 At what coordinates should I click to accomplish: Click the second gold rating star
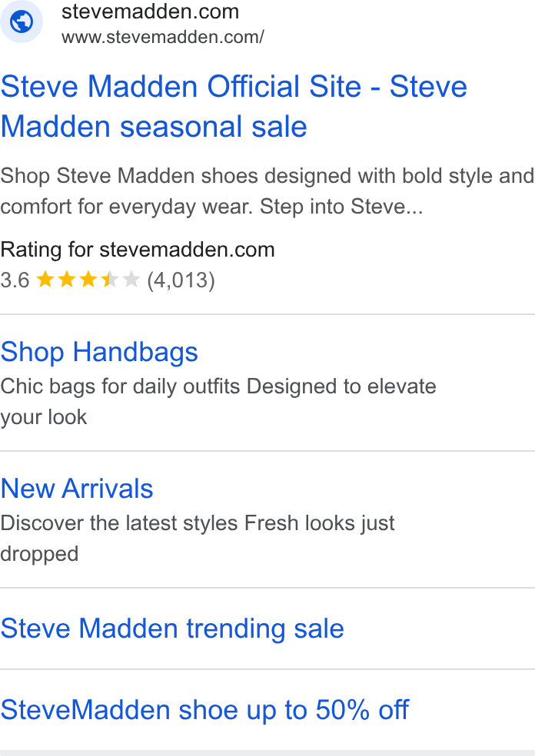[67, 279]
